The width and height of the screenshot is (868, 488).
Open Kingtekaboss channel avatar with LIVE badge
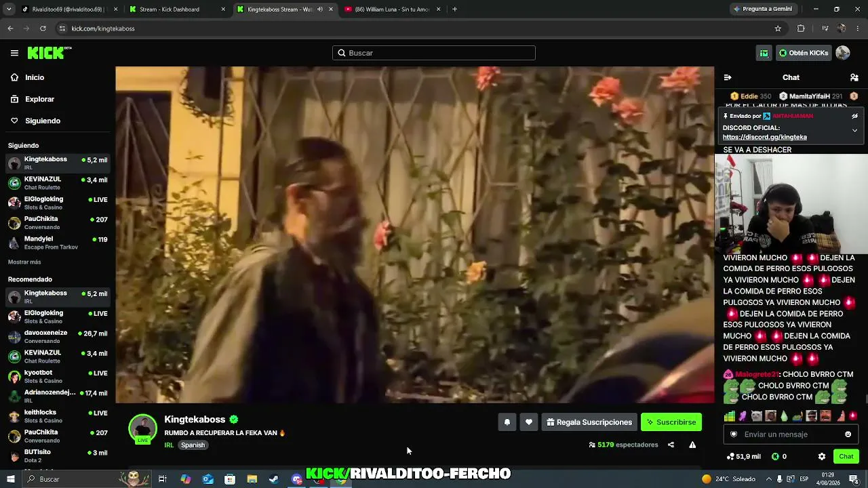coord(142,430)
